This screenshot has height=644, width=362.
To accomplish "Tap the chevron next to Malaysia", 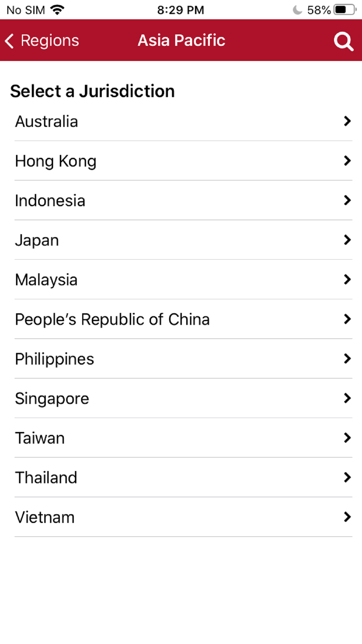I will point(347,279).
